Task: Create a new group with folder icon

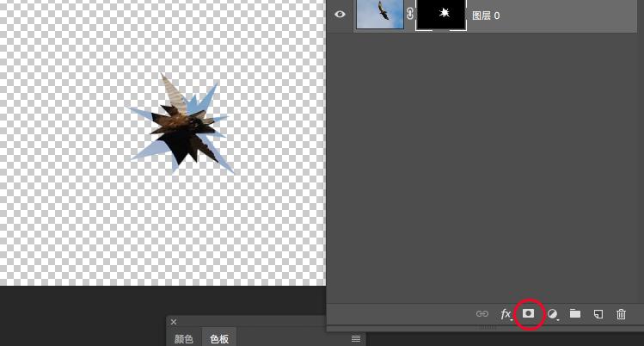Action: click(575, 314)
